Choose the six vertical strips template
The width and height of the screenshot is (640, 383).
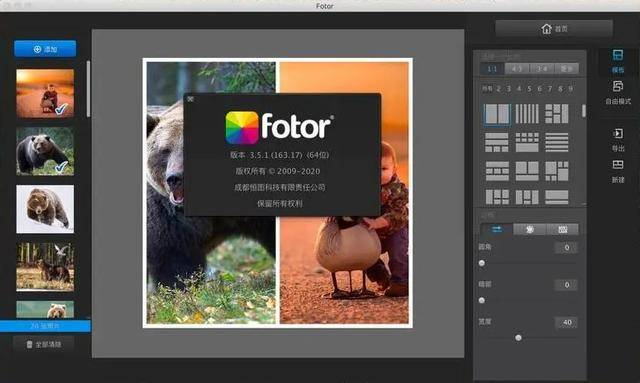[527, 114]
